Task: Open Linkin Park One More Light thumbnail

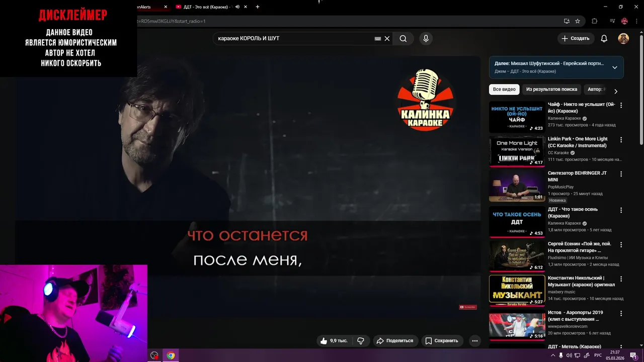Action: click(x=517, y=151)
